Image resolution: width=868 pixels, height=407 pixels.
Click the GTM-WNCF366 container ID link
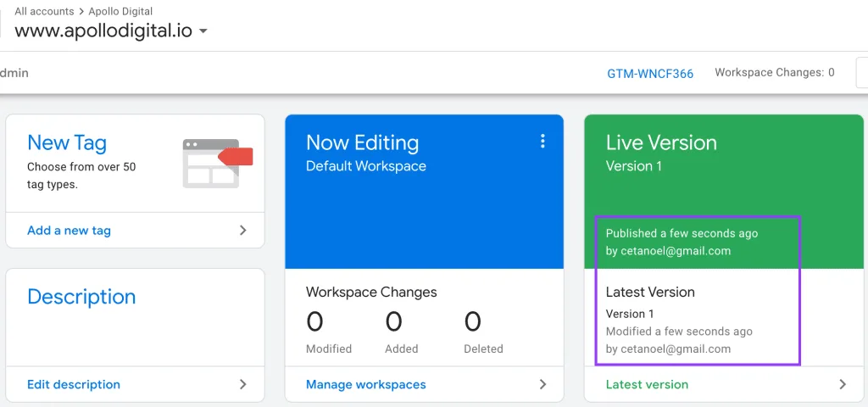coord(650,74)
